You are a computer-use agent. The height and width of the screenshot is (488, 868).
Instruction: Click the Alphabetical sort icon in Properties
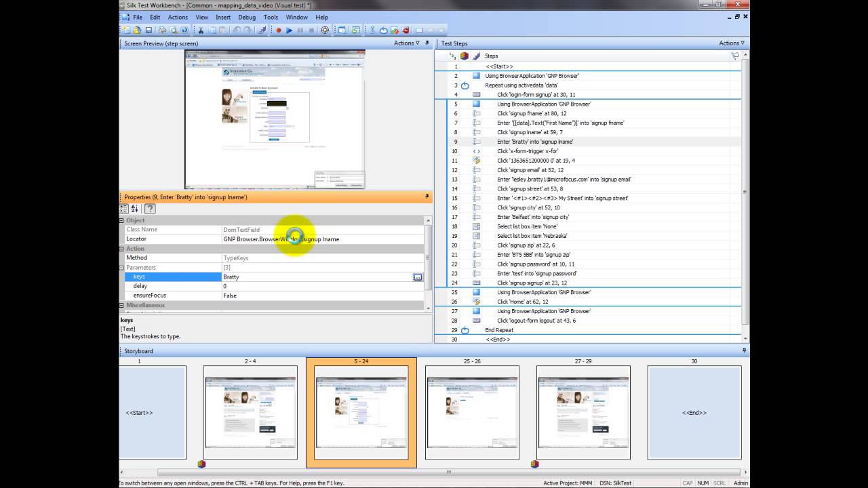134,209
